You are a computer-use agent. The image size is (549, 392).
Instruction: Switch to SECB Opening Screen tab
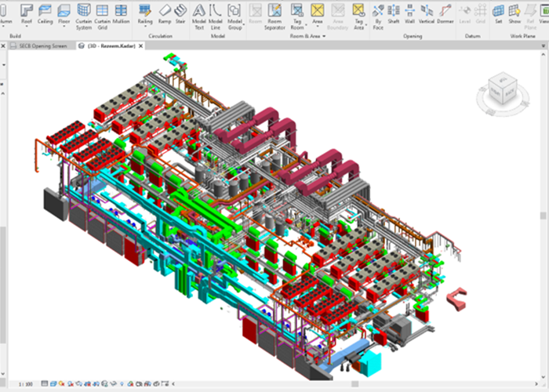[42, 45]
